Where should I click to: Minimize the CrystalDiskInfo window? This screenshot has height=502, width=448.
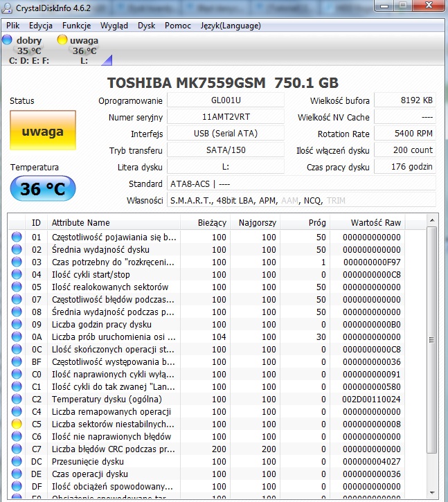(x=384, y=6)
